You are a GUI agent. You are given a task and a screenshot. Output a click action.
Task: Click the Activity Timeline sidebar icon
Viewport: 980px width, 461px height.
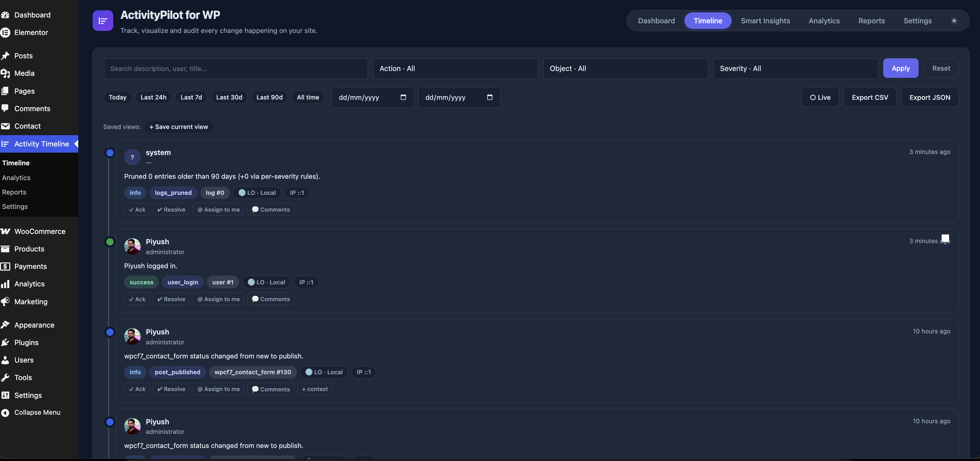[5, 144]
